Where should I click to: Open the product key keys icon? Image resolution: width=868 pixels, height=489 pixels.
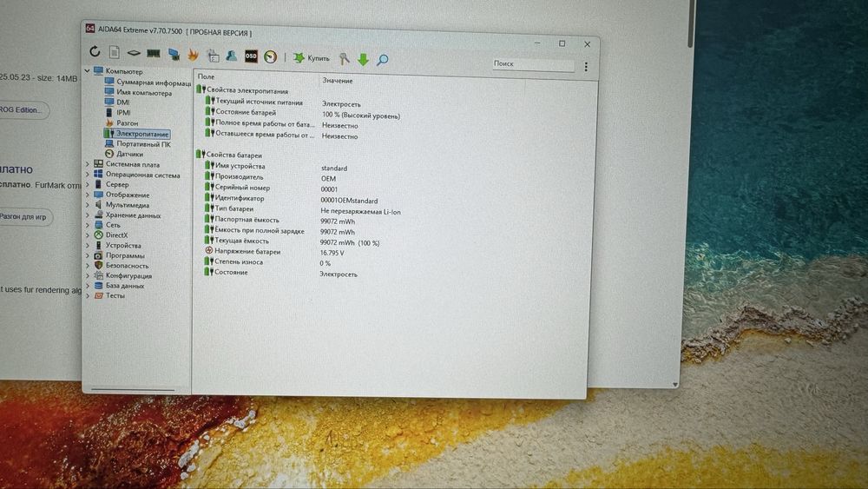click(x=345, y=59)
